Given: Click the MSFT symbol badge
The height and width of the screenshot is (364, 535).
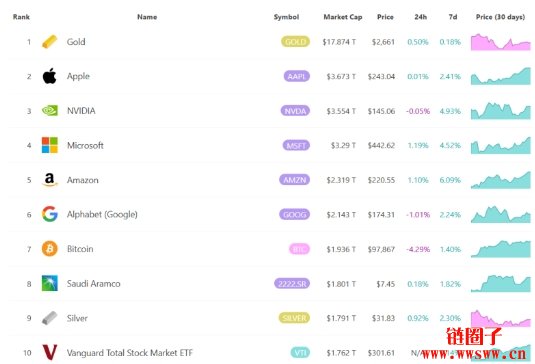Looking at the screenshot, I should point(296,145).
